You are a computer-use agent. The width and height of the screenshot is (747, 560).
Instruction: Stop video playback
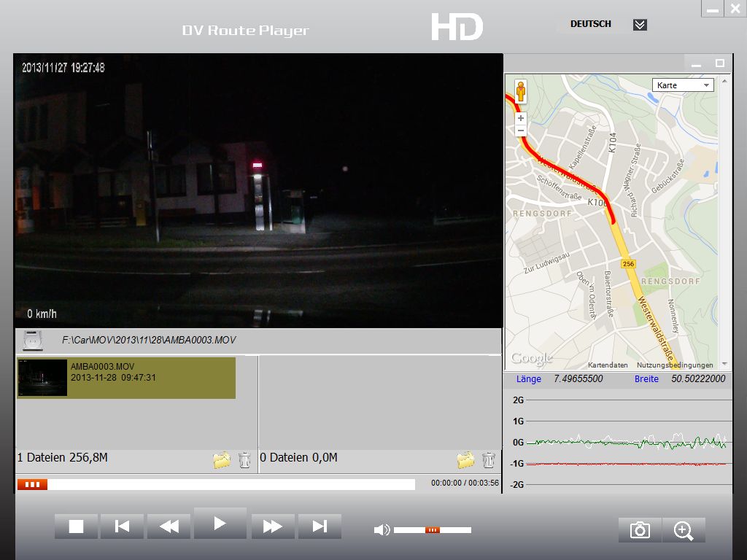(77, 526)
